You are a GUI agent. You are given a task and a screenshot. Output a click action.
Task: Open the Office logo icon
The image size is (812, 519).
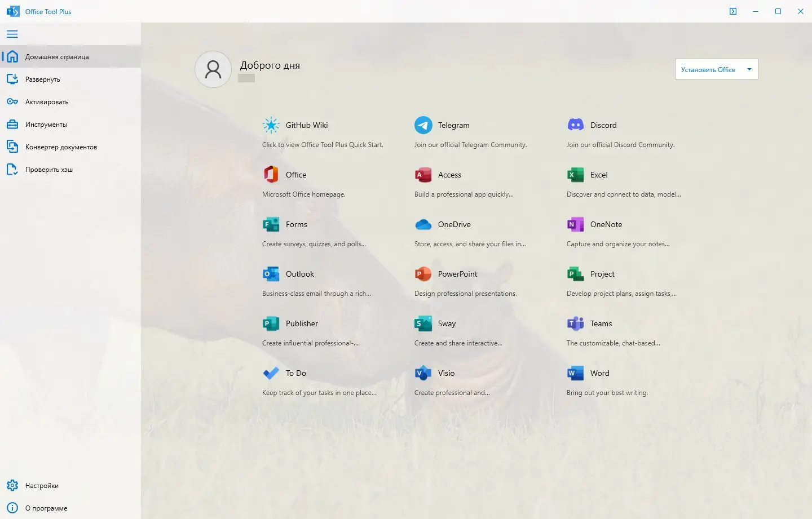click(271, 175)
